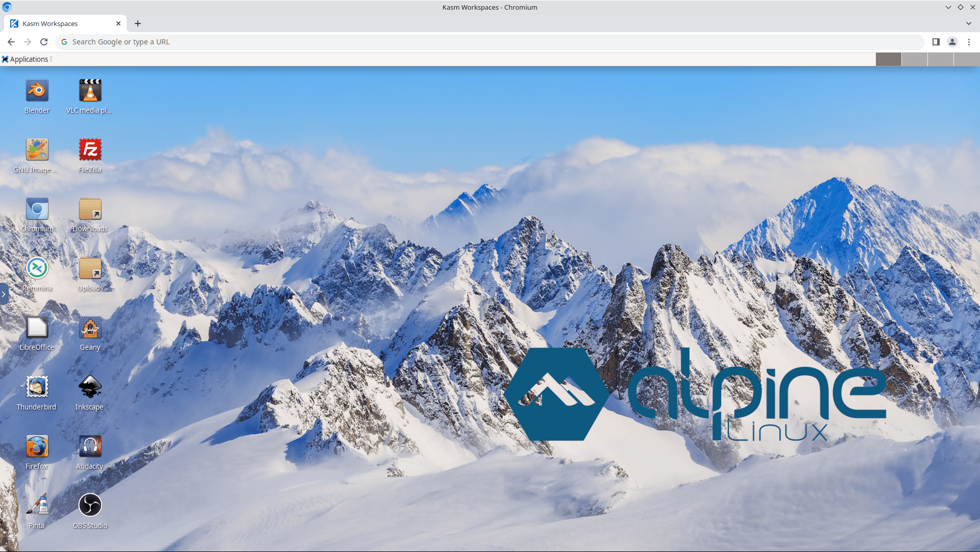Image resolution: width=980 pixels, height=552 pixels.
Task: Reload the current page
Action: tap(44, 42)
